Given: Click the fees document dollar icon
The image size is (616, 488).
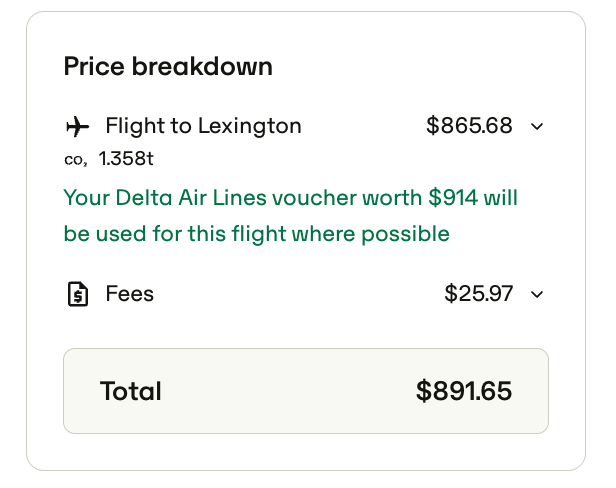Looking at the screenshot, I should pyautogui.click(x=78, y=294).
